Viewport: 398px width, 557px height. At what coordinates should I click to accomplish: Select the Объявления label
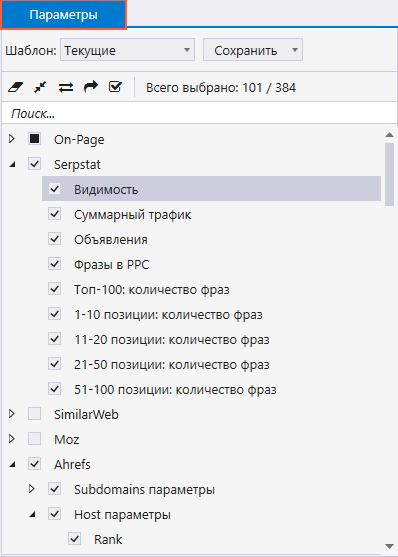(111, 239)
